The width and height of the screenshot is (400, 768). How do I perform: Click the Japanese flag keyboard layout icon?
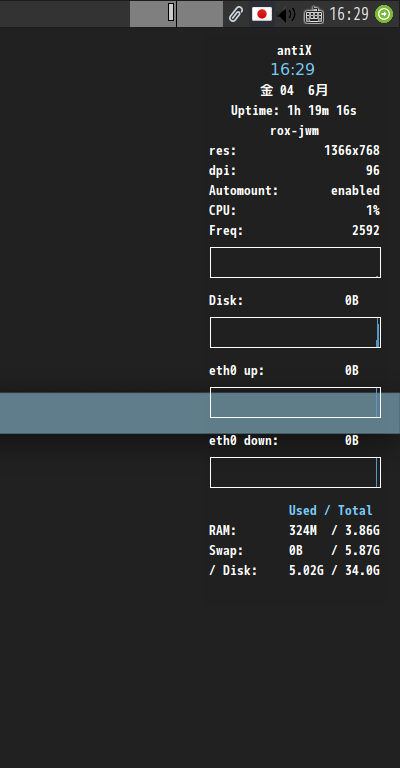pos(262,14)
